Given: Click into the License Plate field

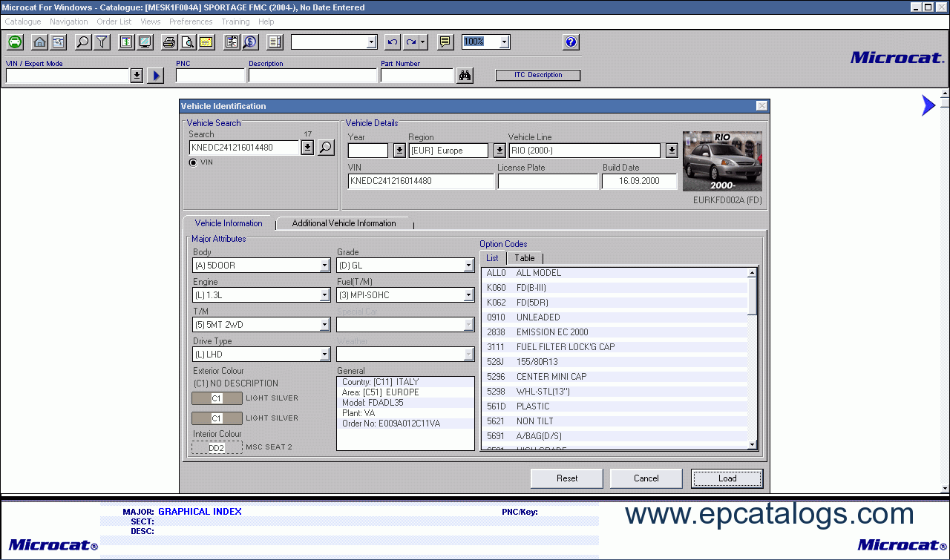Looking at the screenshot, I should point(548,181).
